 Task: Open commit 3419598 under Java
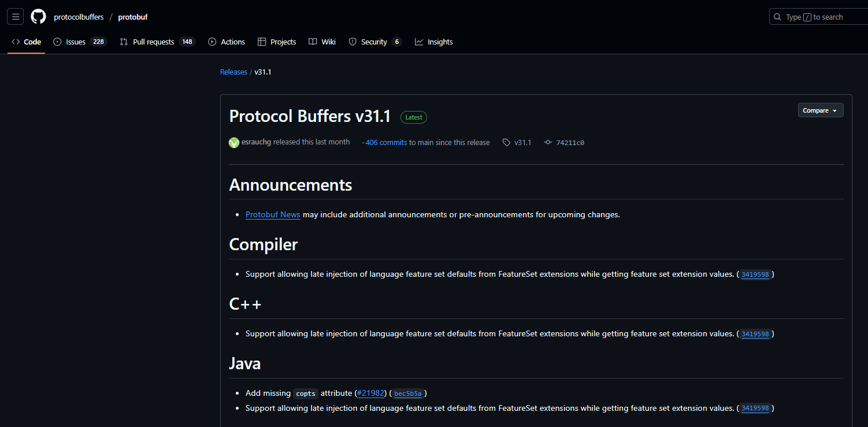[x=755, y=409]
